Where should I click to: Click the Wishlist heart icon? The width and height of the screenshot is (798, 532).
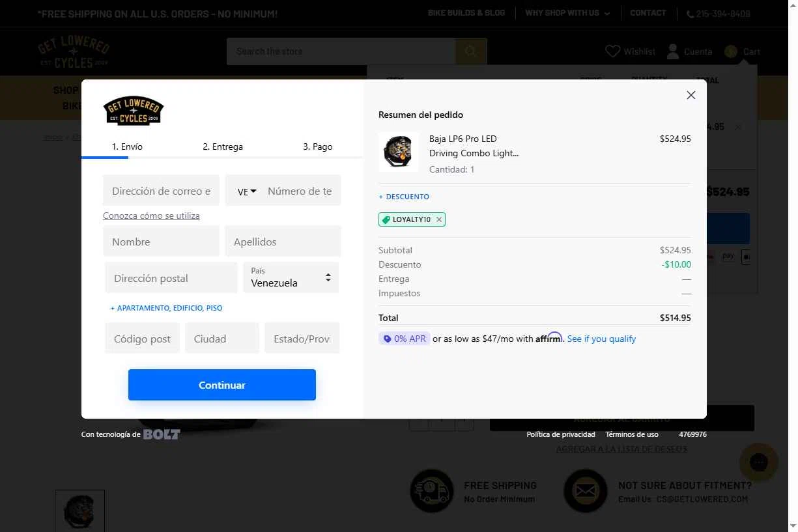(x=612, y=51)
